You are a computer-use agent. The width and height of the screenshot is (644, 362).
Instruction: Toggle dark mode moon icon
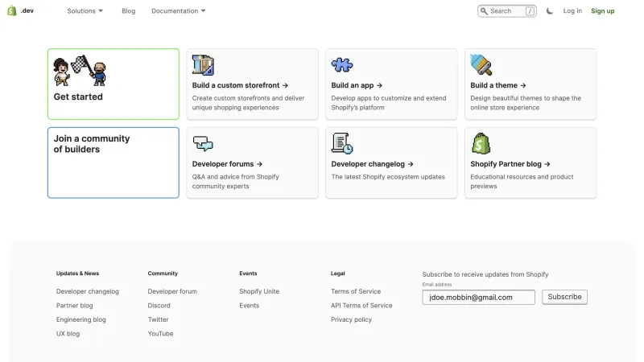click(x=550, y=11)
